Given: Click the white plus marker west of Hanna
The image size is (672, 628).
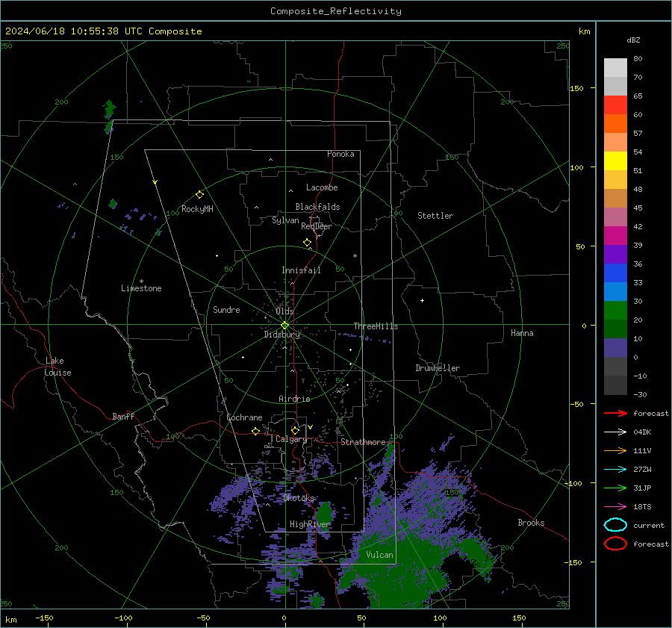Looking at the screenshot, I should pyautogui.click(x=422, y=300).
